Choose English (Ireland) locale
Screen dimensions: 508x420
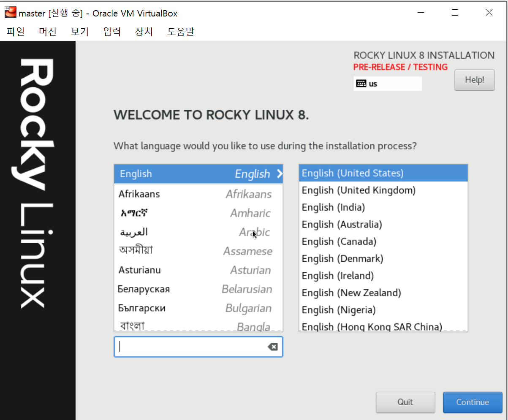[x=383, y=276]
